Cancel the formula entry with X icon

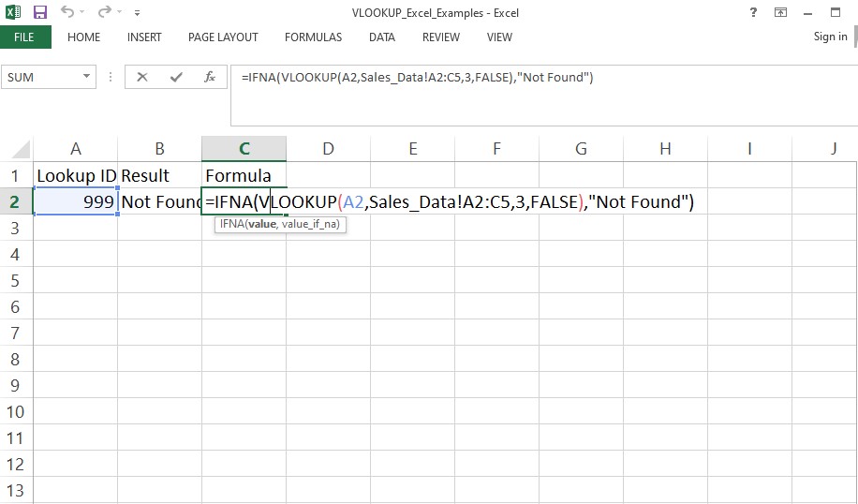click(x=142, y=78)
